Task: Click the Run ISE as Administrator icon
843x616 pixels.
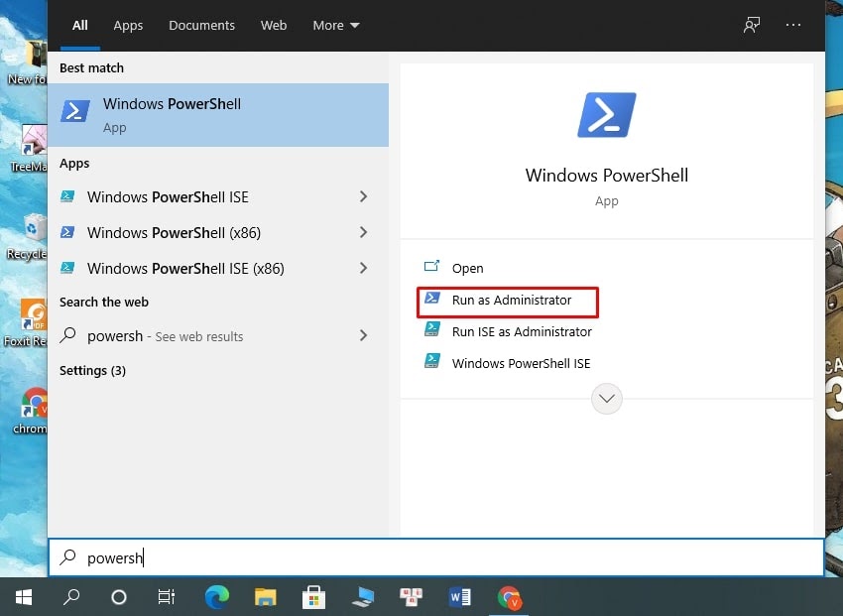Action: tap(432, 329)
